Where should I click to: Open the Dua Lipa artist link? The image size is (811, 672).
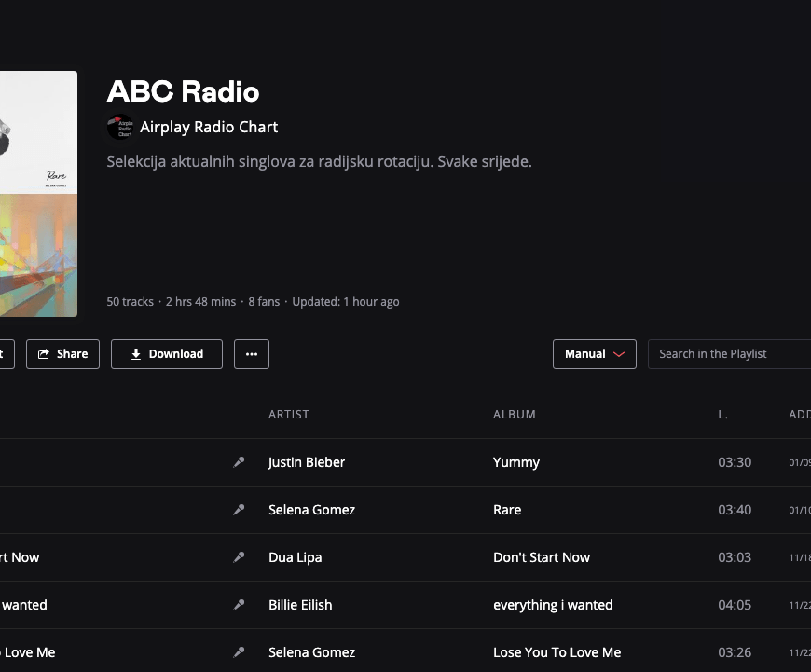click(295, 557)
